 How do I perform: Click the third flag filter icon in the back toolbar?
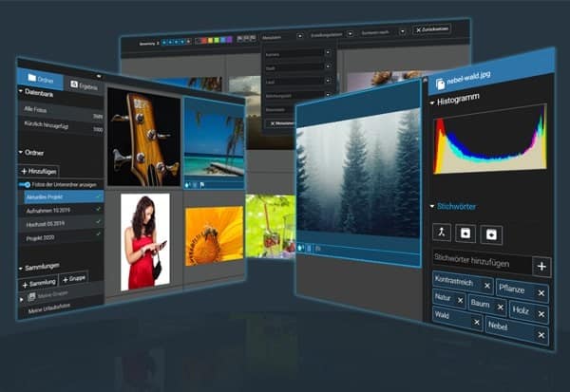253,38
